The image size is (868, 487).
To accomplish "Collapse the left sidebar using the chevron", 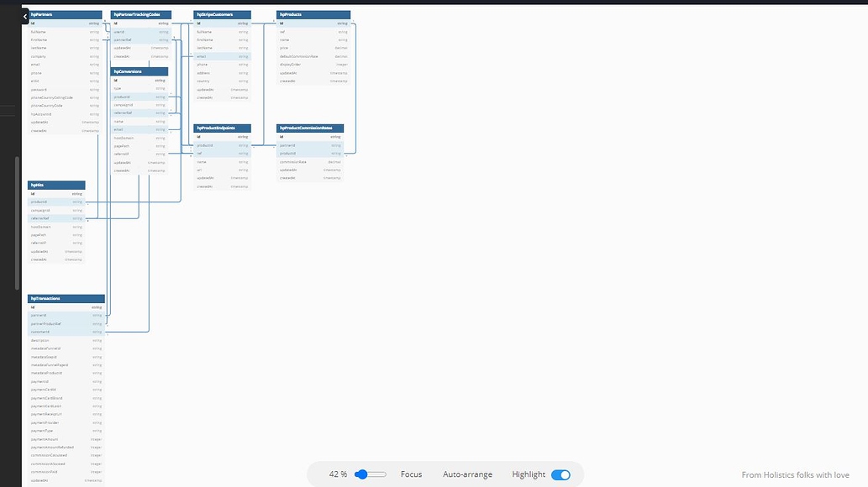I will (23, 16).
